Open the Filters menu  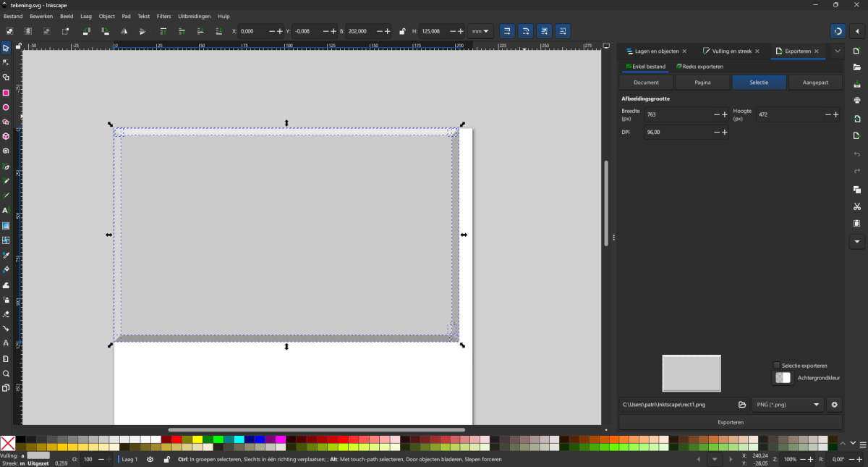(x=164, y=16)
